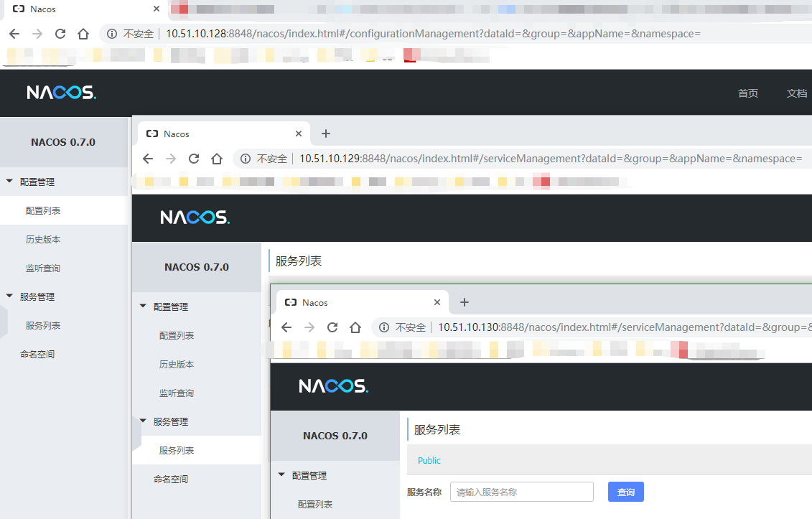Viewport: 812px width, 519px height.
Task: Click the forward arrow in the main browser window
Action: tap(37, 33)
